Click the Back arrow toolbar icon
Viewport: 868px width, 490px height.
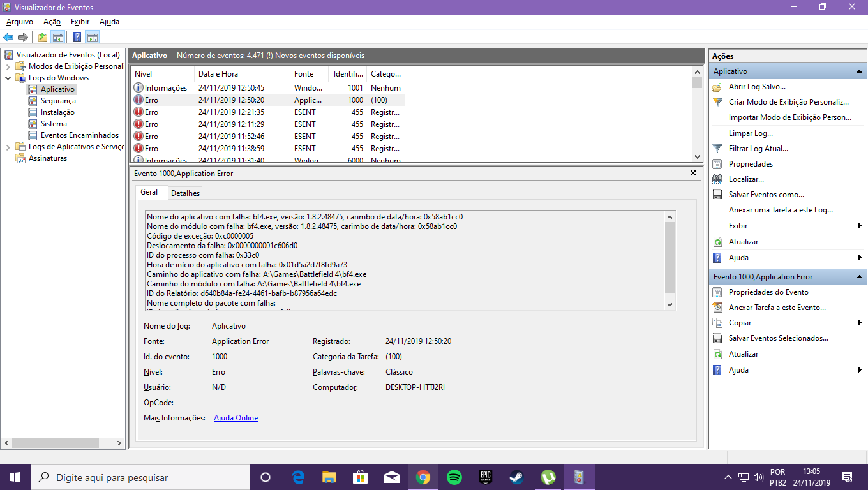coord(9,37)
